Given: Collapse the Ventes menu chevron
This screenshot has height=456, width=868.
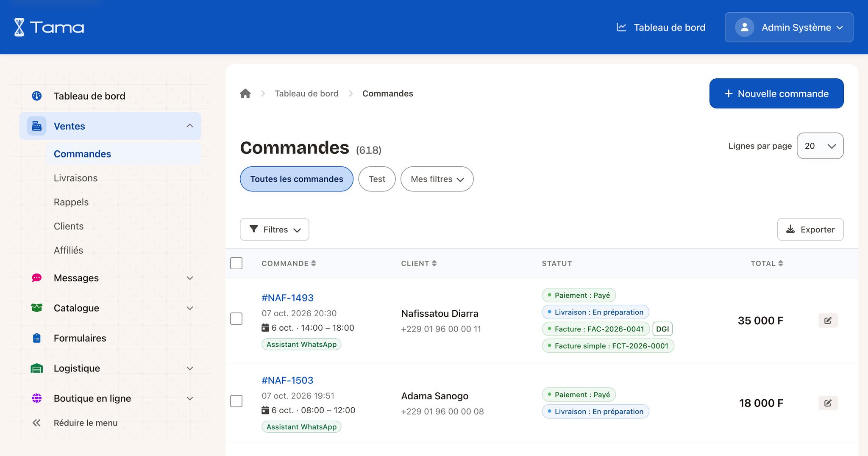Looking at the screenshot, I should [190, 126].
